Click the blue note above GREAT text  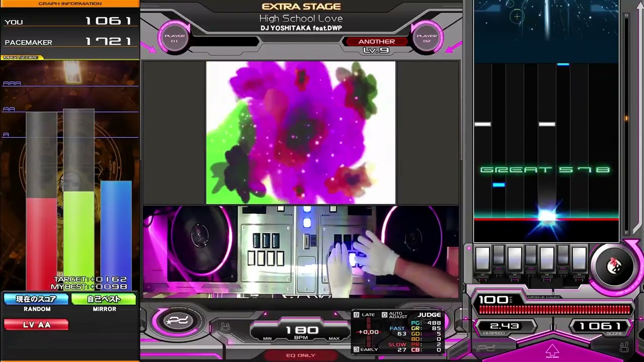tap(563, 64)
